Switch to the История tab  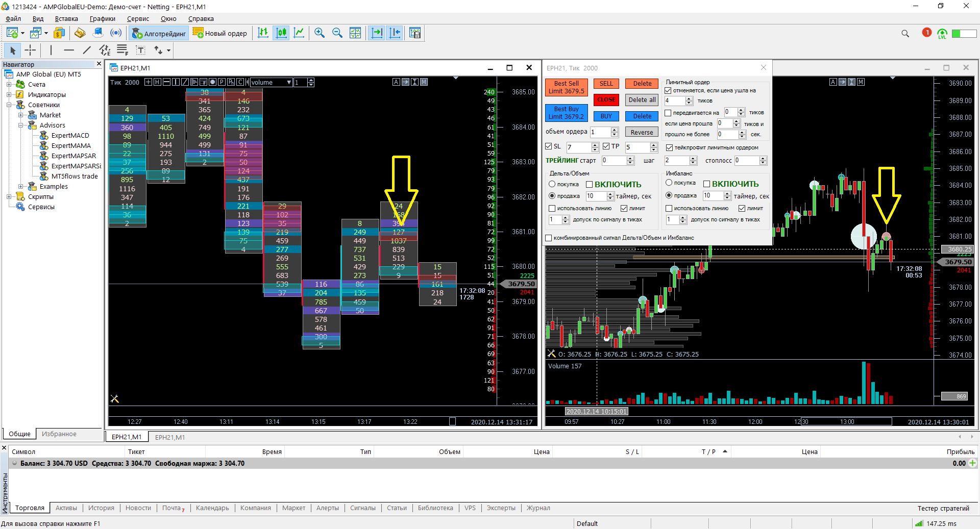coord(101,508)
